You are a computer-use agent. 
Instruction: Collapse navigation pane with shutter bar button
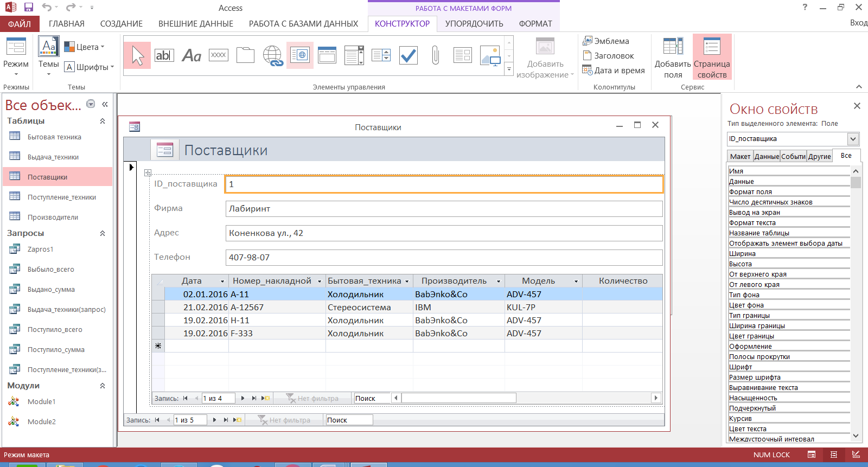point(105,104)
